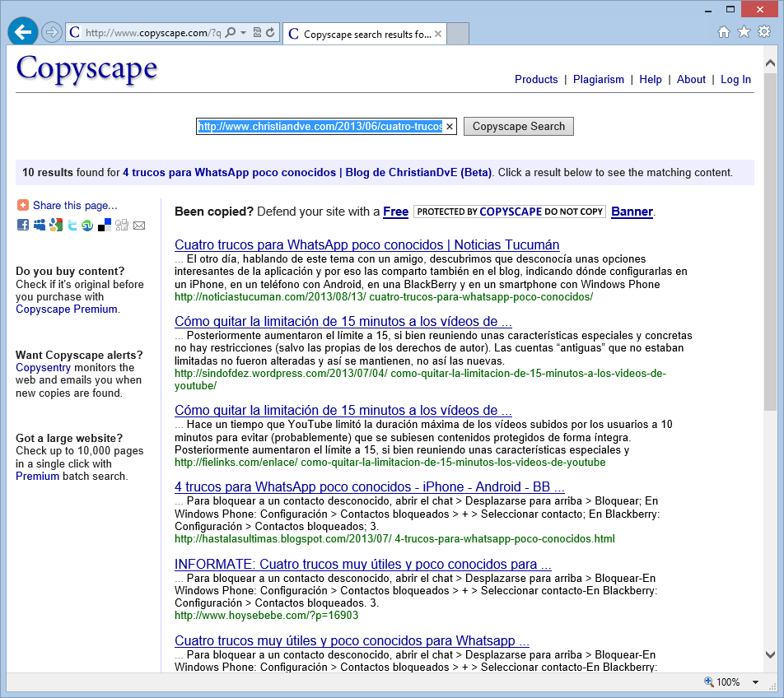This screenshot has width=784, height=698.
Task: Select the Copyscape search results tab
Action: coord(365,34)
